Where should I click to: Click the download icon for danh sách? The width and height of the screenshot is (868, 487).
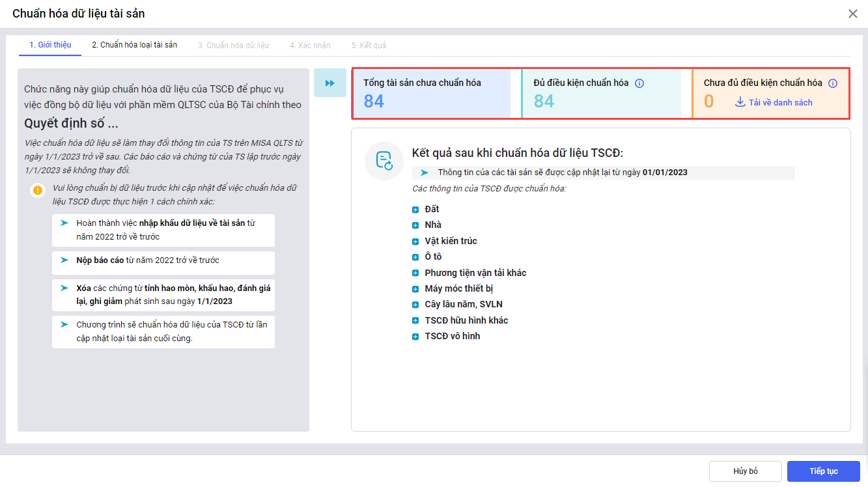pyautogui.click(x=740, y=102)
